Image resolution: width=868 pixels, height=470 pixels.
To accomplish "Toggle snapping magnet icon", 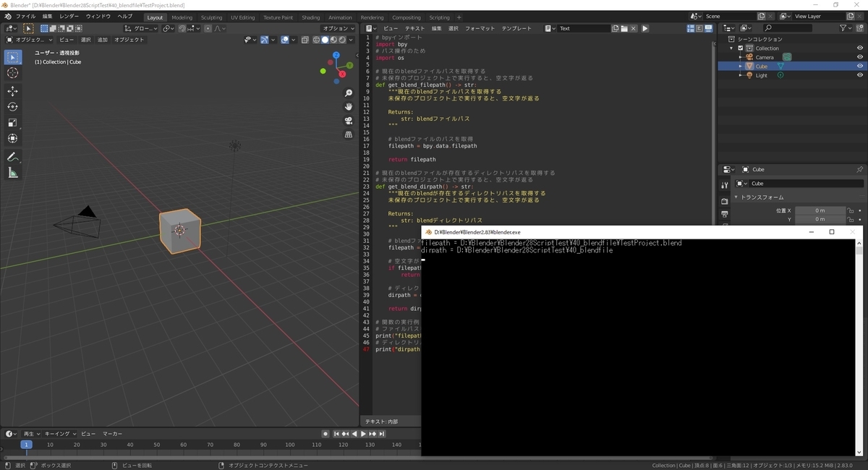I will 182,28.
